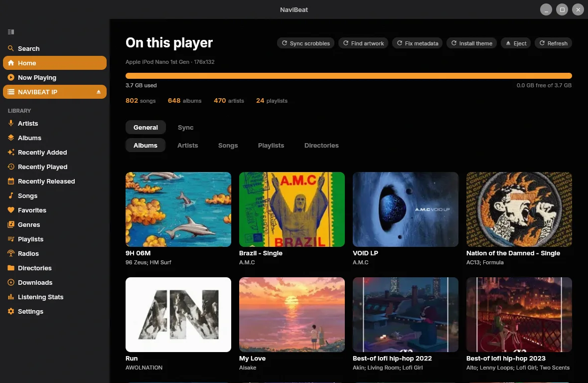588x383 pixels.
Task: Click the Fix metadata button
Action: [418, 43]
